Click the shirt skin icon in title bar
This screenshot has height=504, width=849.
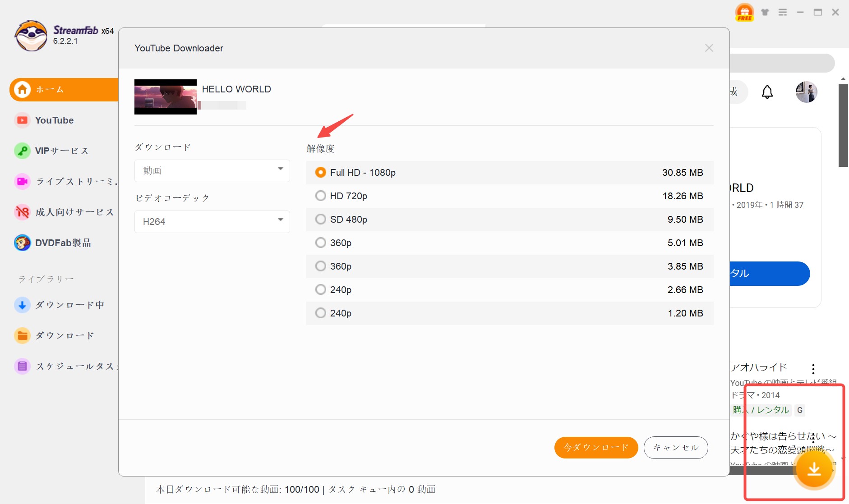point(765,12)
